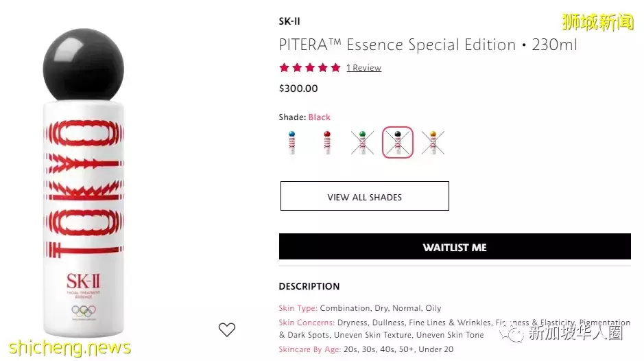Select the blue cap shade swatch
The width and height of the screenshot is (644, 361).
[x=292, y=142]
